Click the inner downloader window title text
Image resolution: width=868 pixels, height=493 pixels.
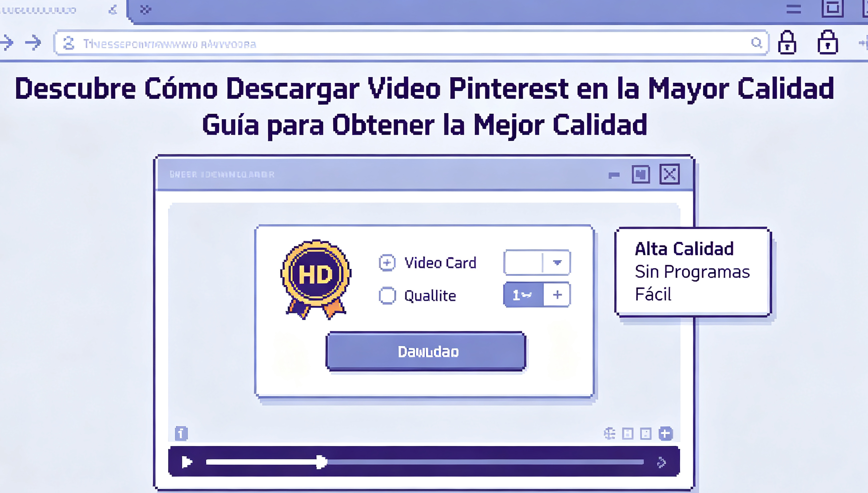point(222,174)
